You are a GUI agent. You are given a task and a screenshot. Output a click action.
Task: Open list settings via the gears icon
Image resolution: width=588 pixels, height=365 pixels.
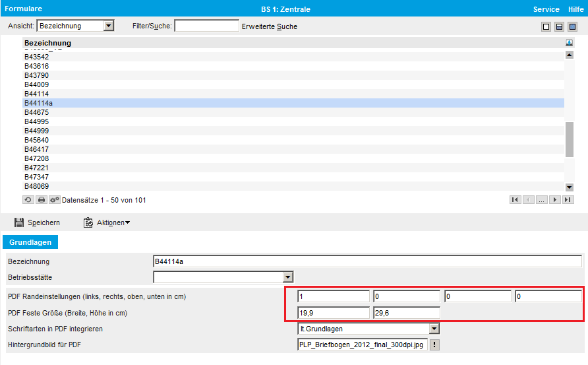point(55,200)
